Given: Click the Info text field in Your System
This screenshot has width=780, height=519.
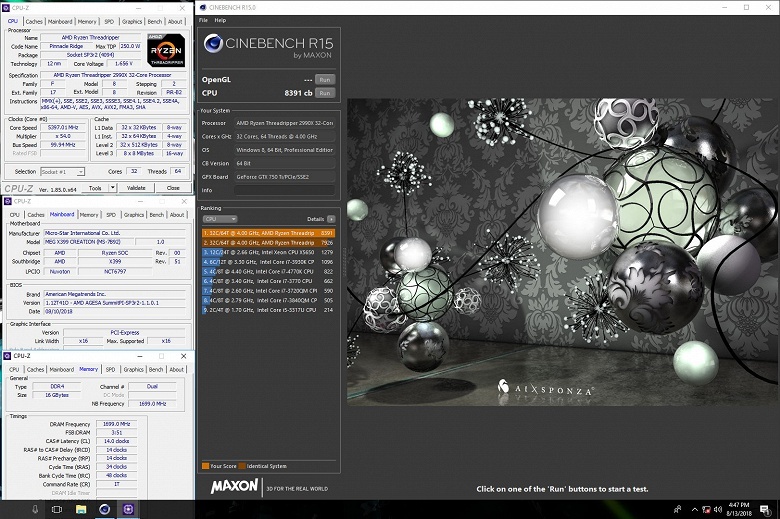Looking at the screenshot, I should pyautogui.click(x=284, y=189).
